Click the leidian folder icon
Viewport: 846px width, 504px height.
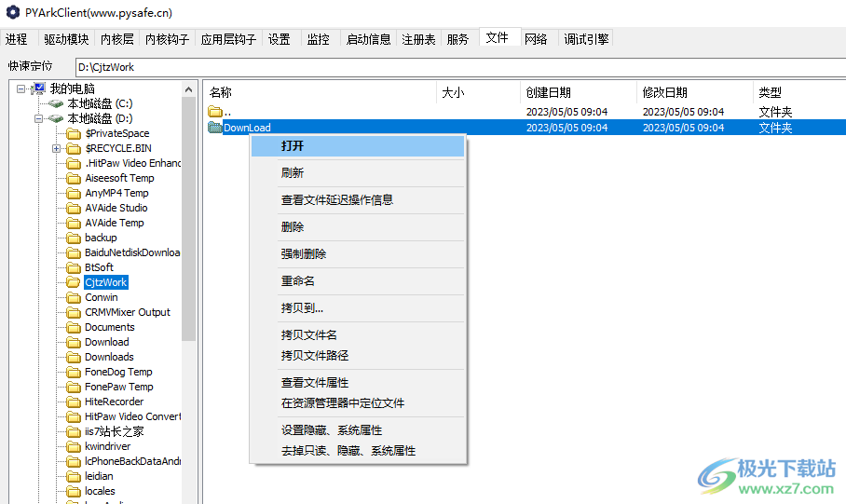pyautogui.click(x=74, y=476)
